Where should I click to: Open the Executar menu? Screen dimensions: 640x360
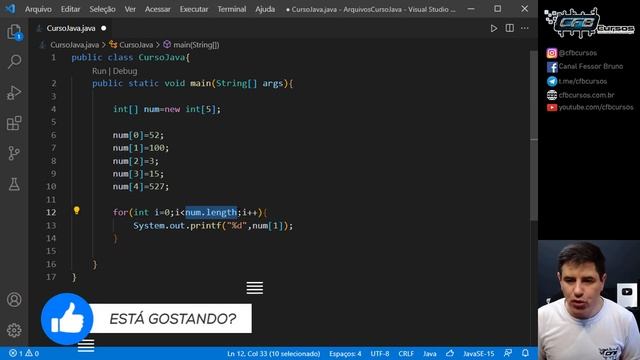point(194,9)
